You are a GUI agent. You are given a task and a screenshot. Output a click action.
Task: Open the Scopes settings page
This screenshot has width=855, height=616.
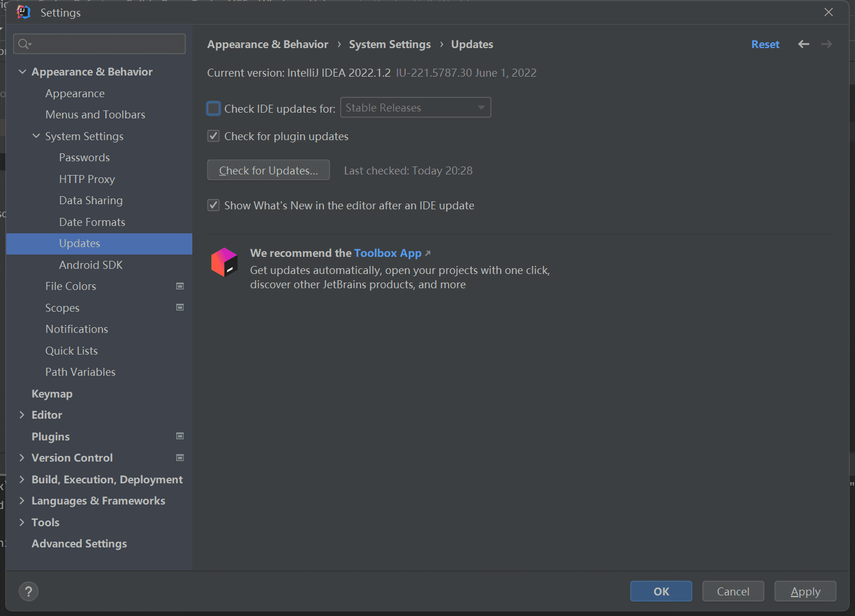click(62, 308)
